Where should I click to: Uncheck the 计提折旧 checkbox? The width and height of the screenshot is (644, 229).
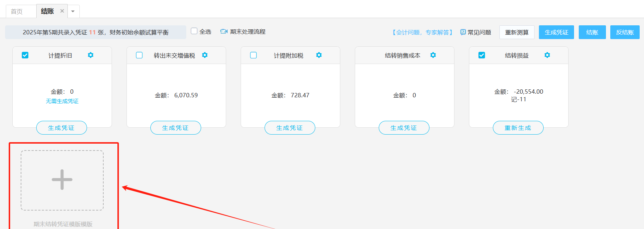[x=25, y=55]
